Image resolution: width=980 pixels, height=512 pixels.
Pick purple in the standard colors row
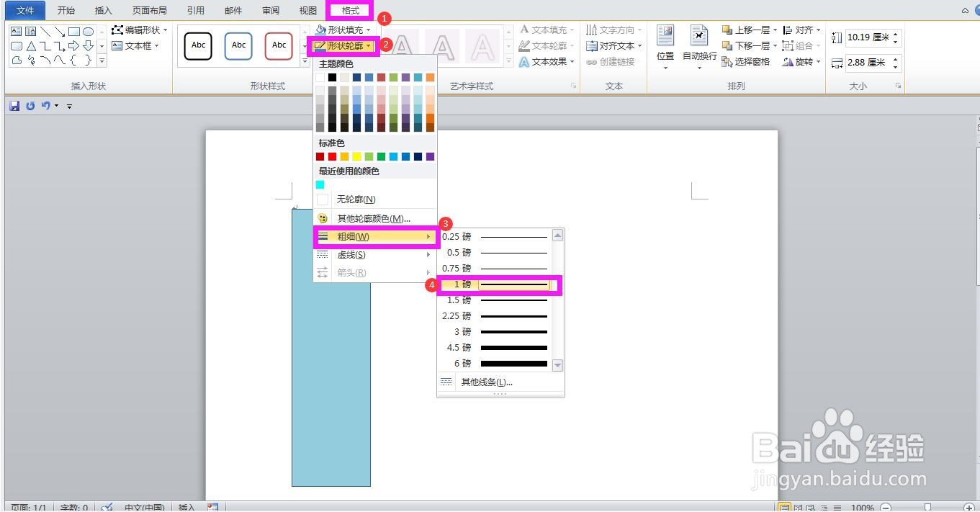tap(430, 156)
